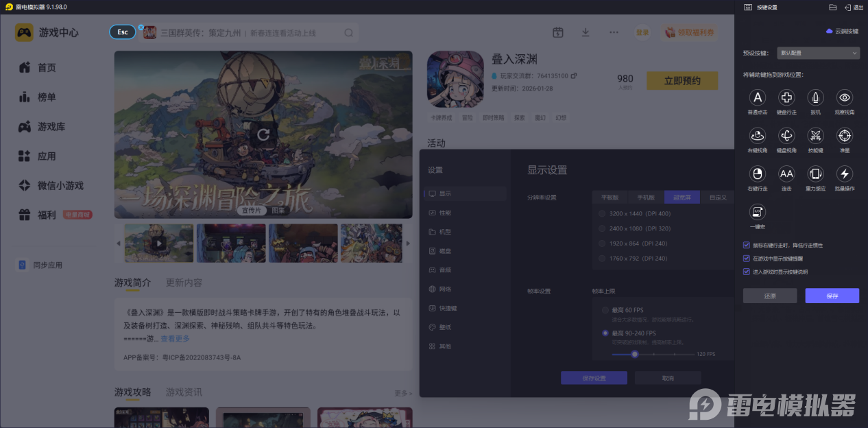This screenshot has height=428, width=868.
Task: Click 保存设置 in settings dialog
Action: click(594, 378)
